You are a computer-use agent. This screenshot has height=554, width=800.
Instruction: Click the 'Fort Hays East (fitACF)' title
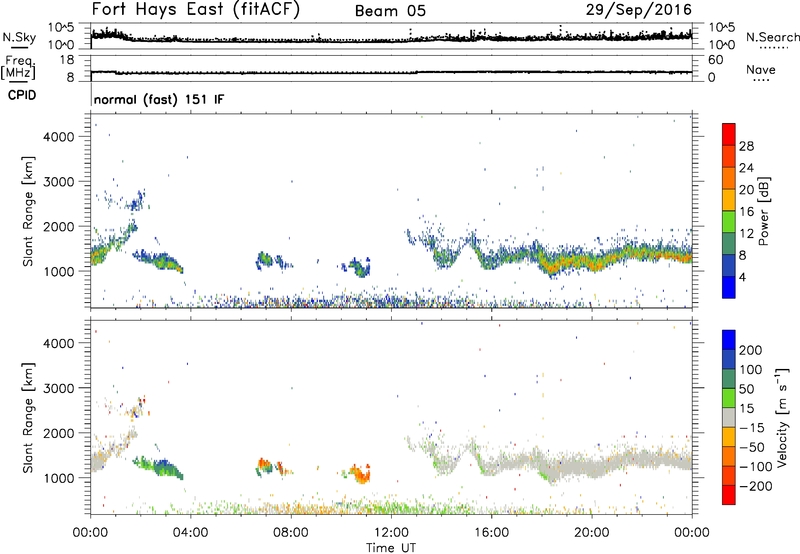196,10
